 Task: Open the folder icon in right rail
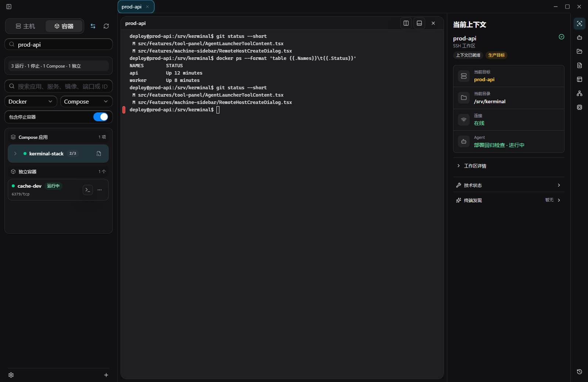(x=580, y=51)
